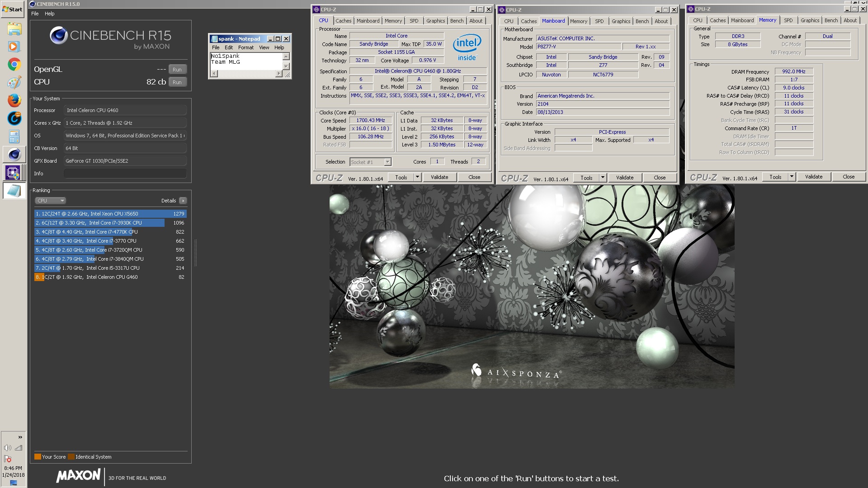Launch Firefox from the taskbar
The image size is (868, 488).
[14, 100]
